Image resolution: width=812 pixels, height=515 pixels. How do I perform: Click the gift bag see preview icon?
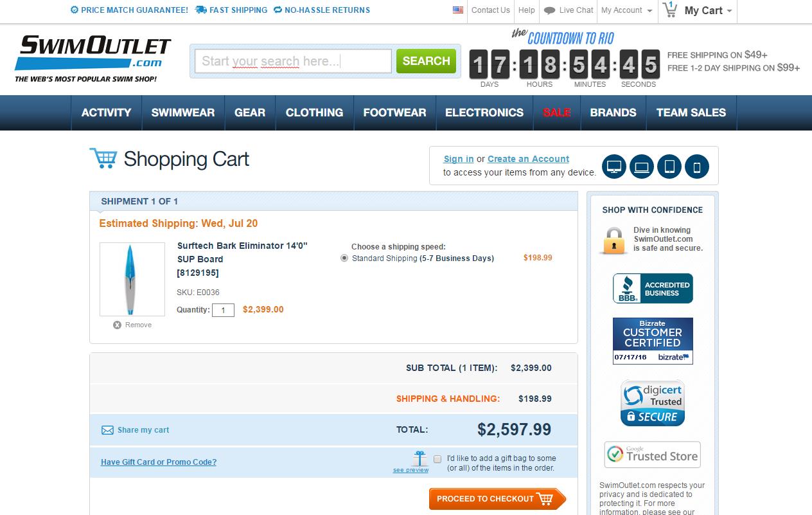click(x=418, y=458)
